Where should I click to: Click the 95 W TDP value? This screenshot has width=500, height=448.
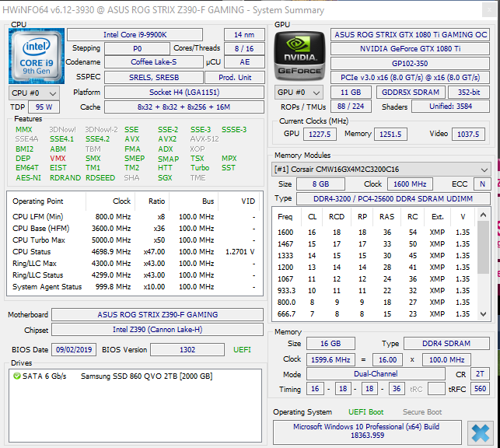point(44,107)
